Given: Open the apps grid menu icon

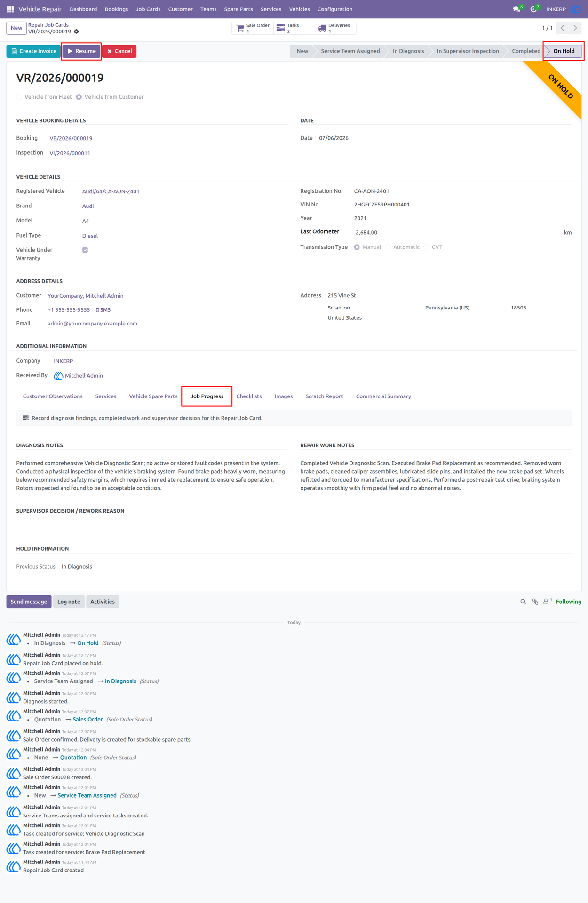Looking at the screenshot, I should click(10, 9).
